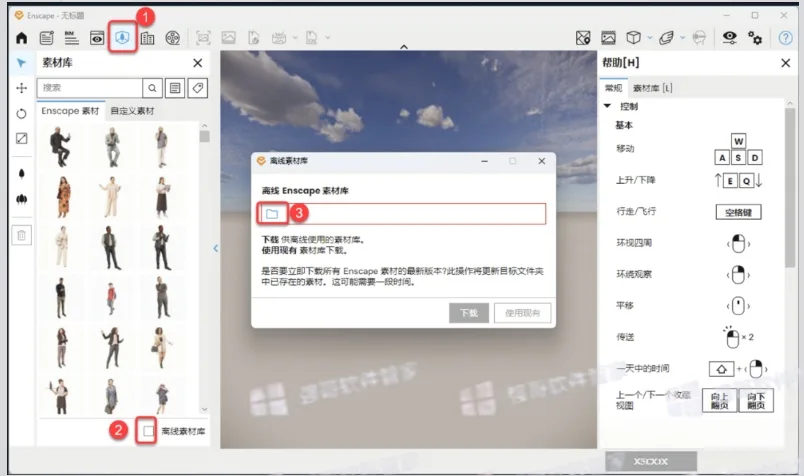Viewport: 804px width, 476px height.
Task: Close the 帮助[H] help panel
Action: [x=786, y=63]
